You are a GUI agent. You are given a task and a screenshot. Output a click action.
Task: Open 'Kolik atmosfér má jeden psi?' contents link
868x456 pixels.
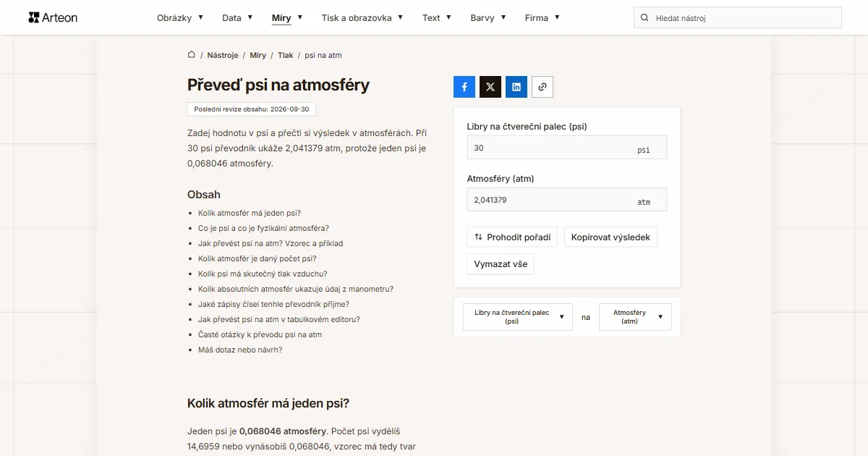click(250, 213)
